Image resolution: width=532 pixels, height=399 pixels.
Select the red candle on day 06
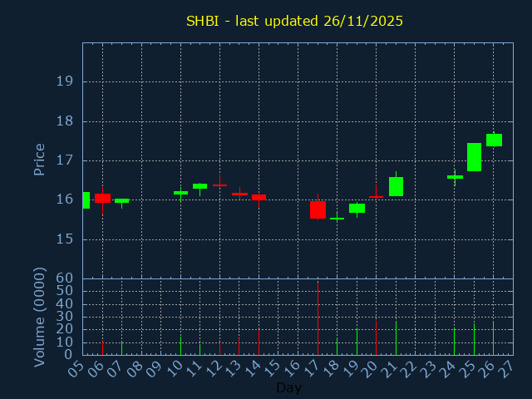point(102,198)
